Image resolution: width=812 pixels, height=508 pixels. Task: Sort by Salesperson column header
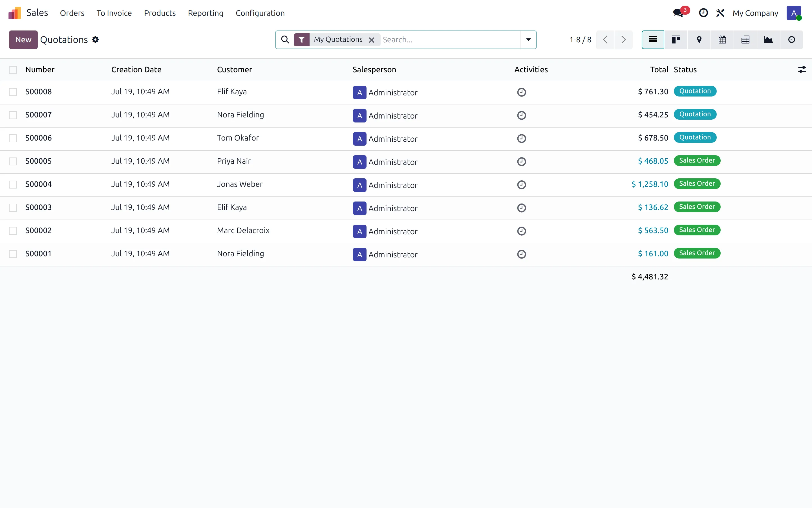[x=374, y=69]
